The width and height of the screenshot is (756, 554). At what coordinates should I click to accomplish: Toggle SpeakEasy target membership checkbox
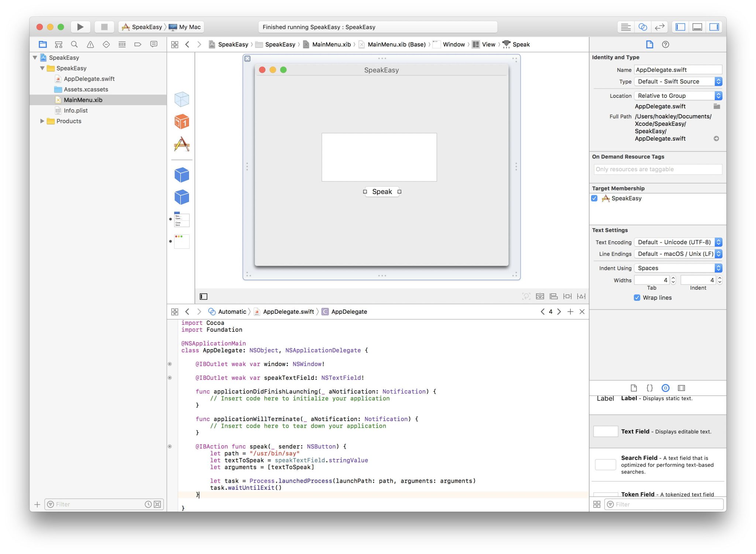594,198
